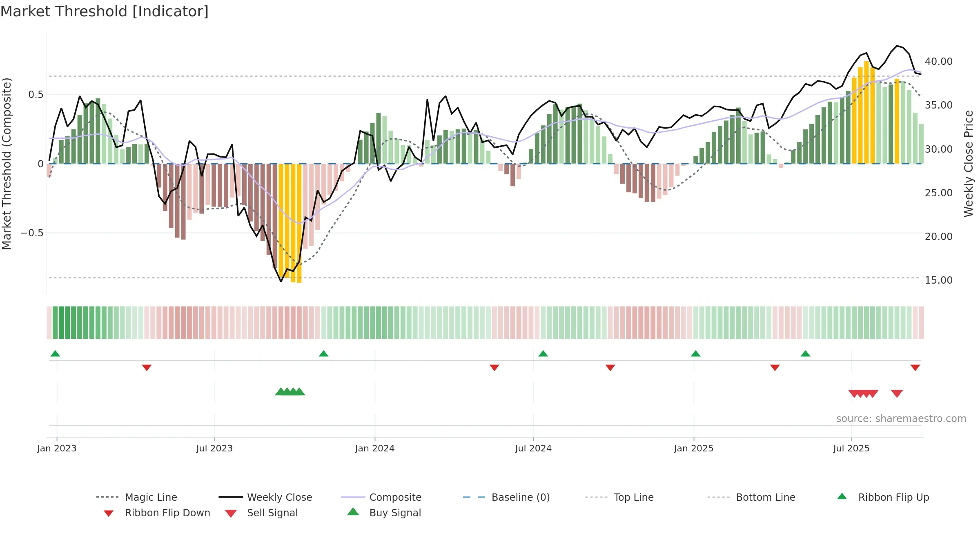Click ribbon flip up marker at Jul 2024
980x551 pixels.
click(x=543, y=353)
